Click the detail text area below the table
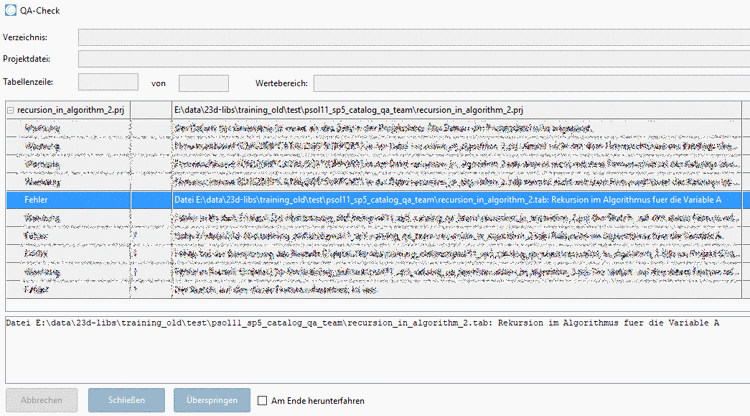This screenshot has width=750, height=416. tap(377, 350)
